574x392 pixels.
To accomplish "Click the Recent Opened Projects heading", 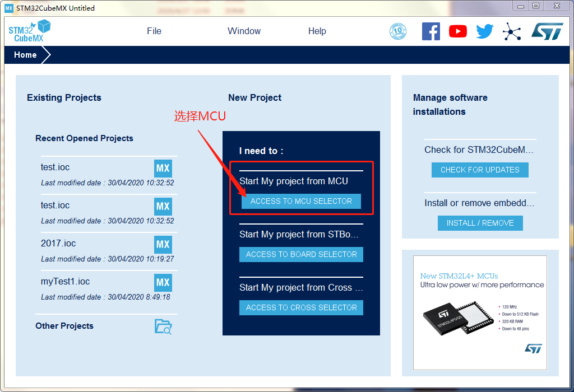I will 84,138.
